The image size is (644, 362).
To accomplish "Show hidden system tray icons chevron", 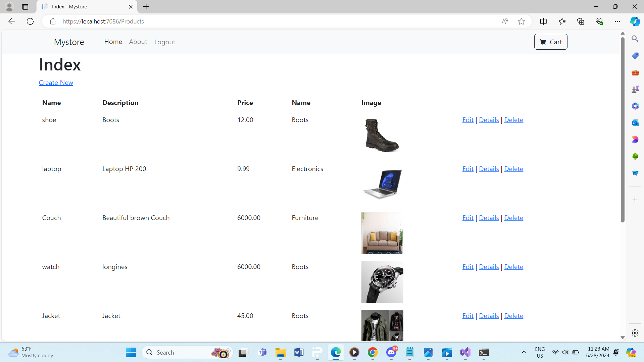I will pos(524,352).
